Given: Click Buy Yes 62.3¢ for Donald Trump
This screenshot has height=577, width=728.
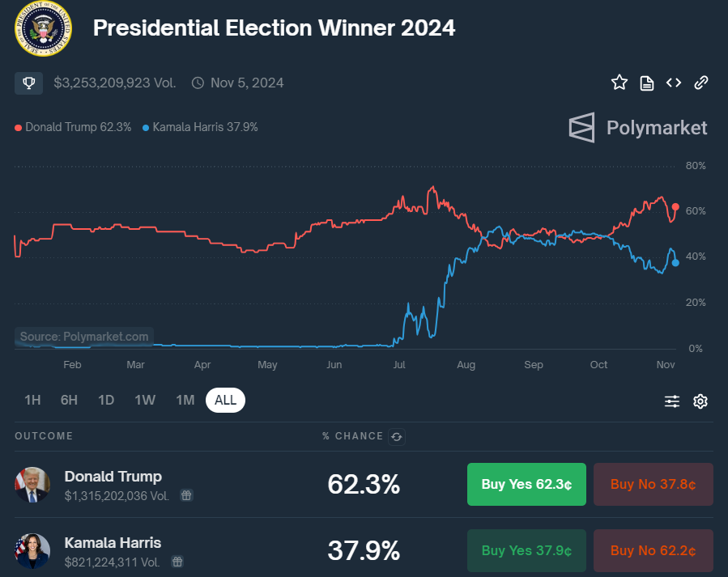Looking at the screenshot, I should click(x=526, y=484).
